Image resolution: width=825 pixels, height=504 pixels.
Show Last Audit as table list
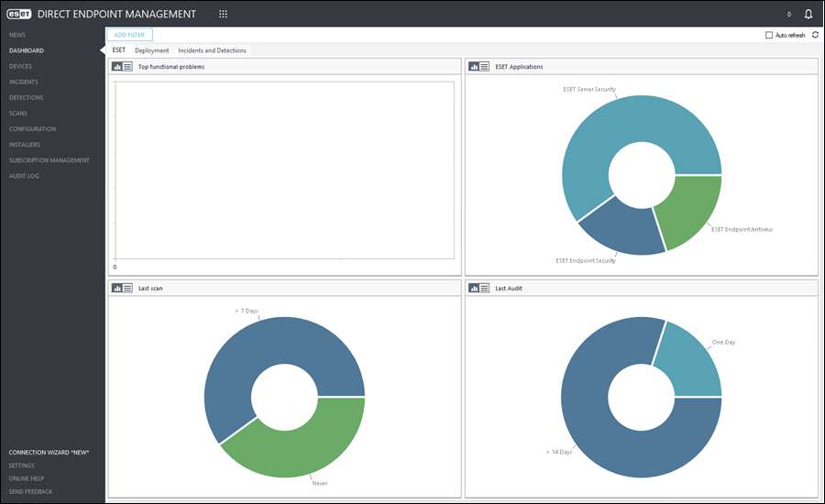[x=484, y=289]
